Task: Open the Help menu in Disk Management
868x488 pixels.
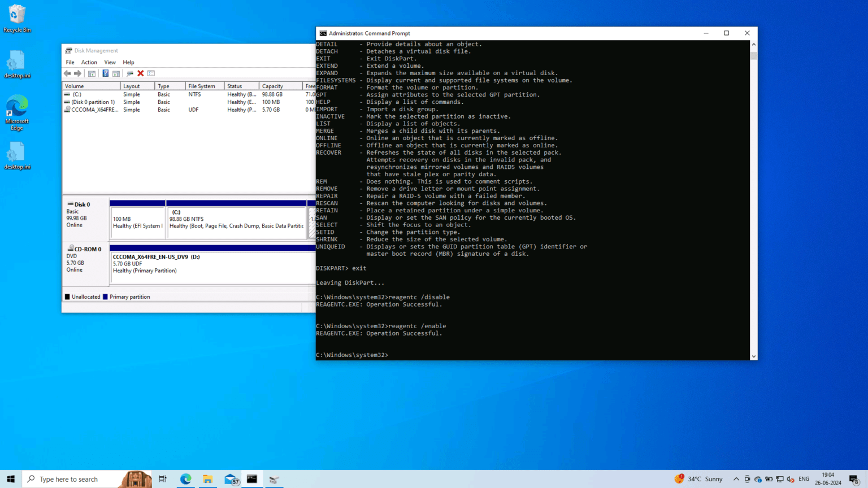Action: (x=128, y=62)
